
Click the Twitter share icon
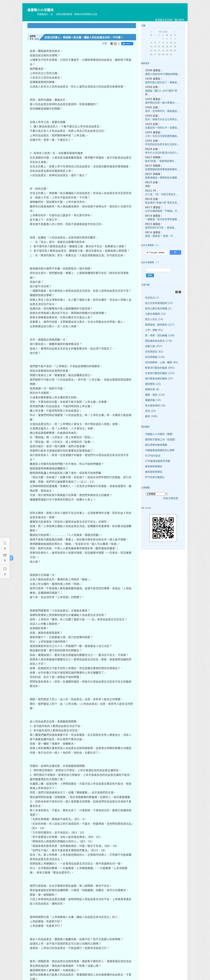coord(119,44)
